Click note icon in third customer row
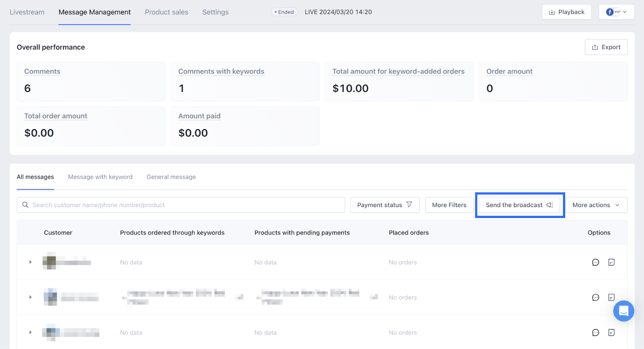 [x=611, y=333]
